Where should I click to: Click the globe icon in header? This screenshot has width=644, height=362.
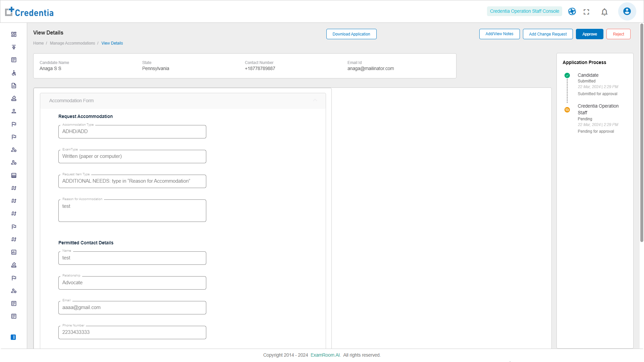click(x=572, y=11)
